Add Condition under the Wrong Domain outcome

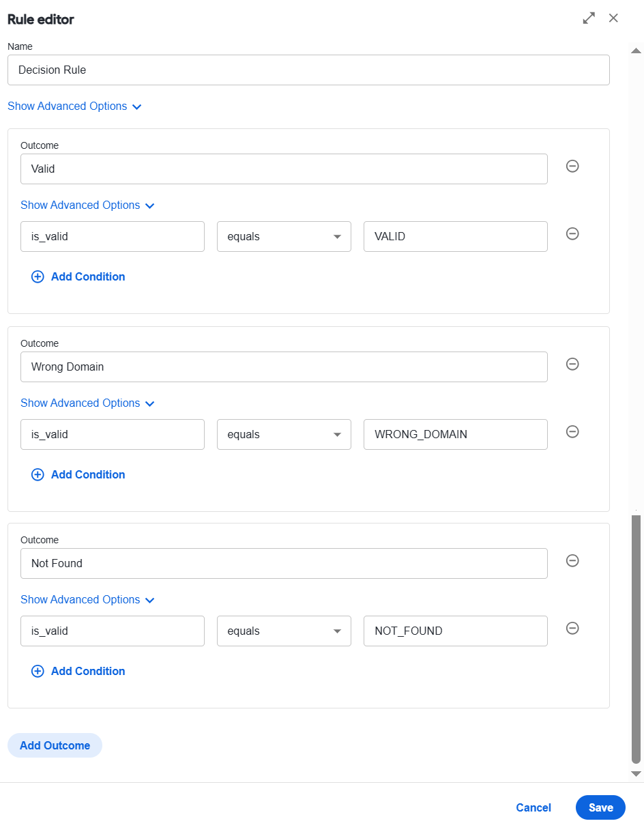(78, 474)
